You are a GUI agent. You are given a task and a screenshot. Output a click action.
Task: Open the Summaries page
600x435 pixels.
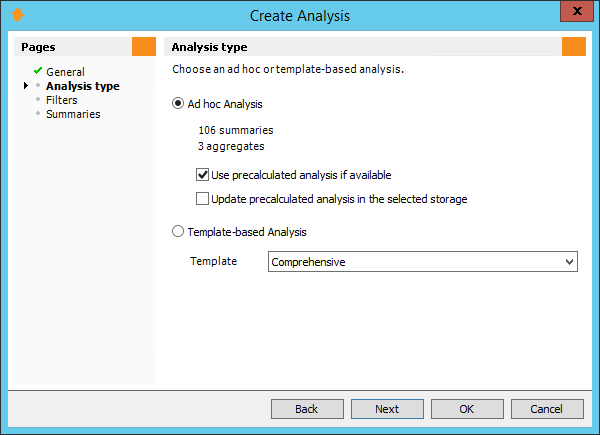[73, 114]
